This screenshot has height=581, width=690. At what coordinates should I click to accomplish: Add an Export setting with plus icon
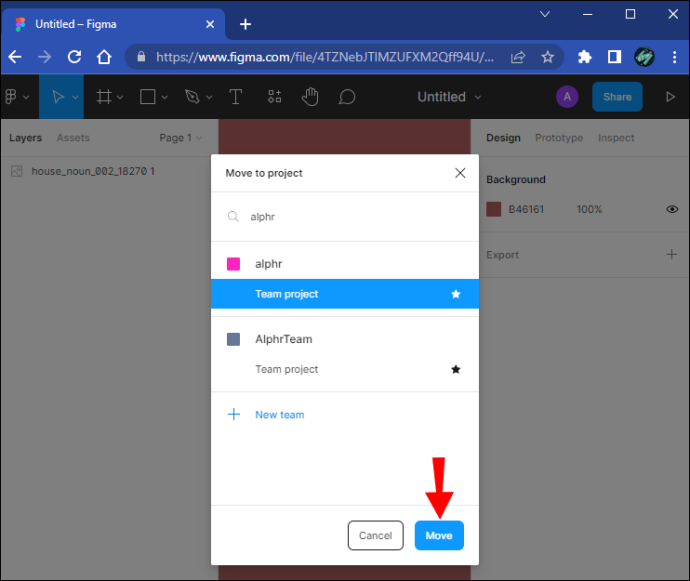[672, 254]
